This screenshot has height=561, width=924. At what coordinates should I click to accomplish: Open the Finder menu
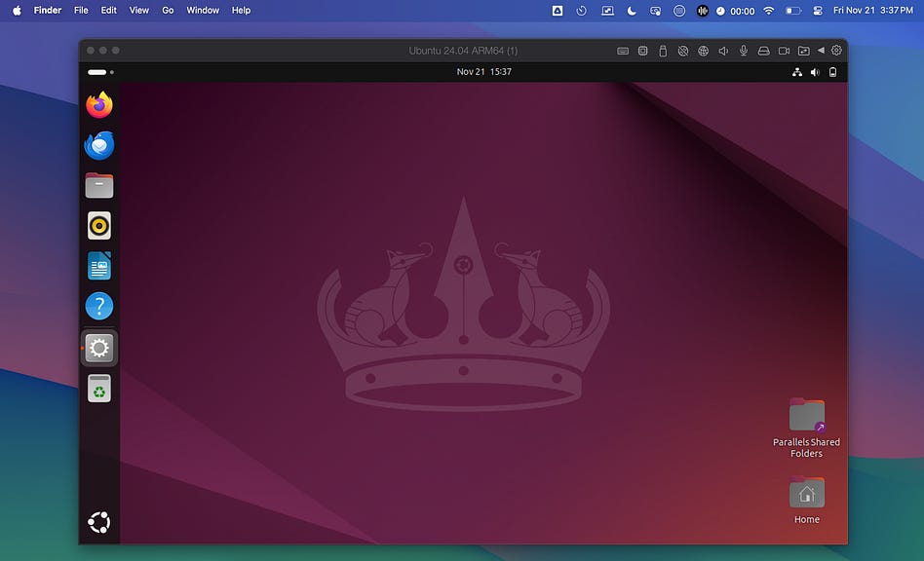(48, 11)
